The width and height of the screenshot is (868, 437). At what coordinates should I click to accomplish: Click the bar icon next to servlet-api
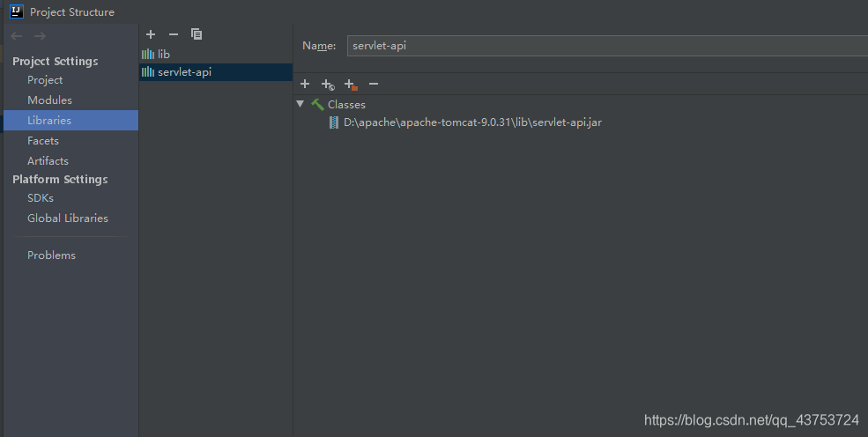pyautogui.click(x=148, y=72)
